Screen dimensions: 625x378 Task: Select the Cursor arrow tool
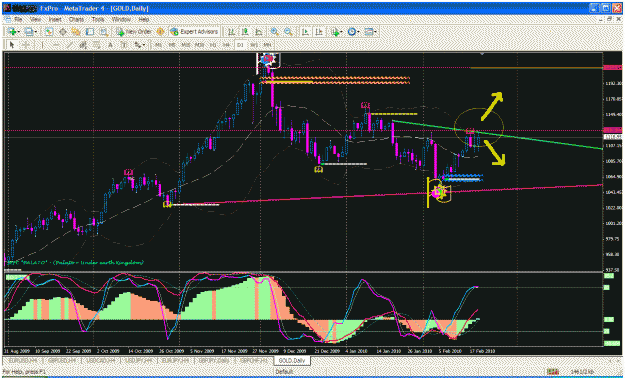click(12, 45)
